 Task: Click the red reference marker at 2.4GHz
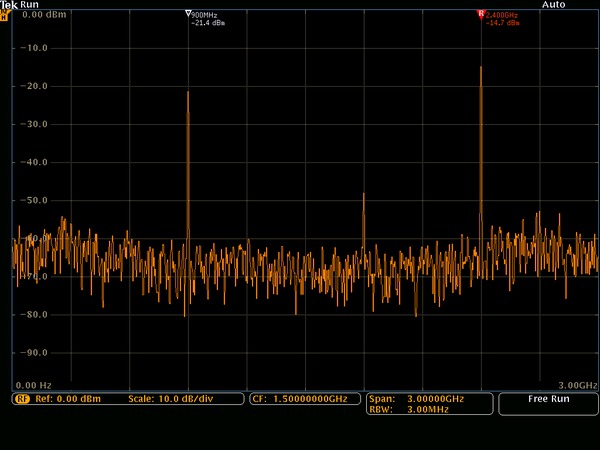[481, 15]
